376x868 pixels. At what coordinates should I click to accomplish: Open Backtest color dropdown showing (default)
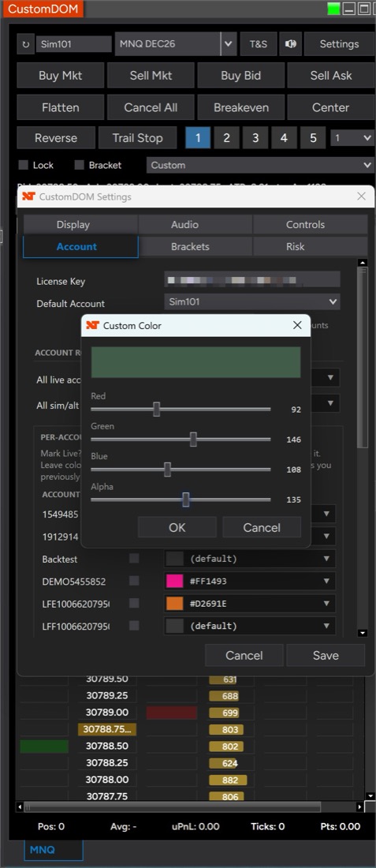tap(250, 559)
